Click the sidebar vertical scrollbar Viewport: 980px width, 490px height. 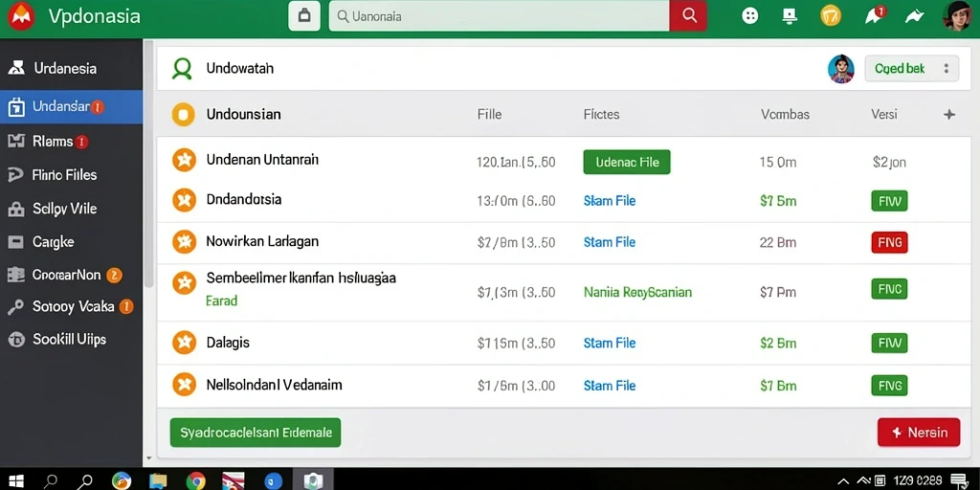[x=148, y=166]
